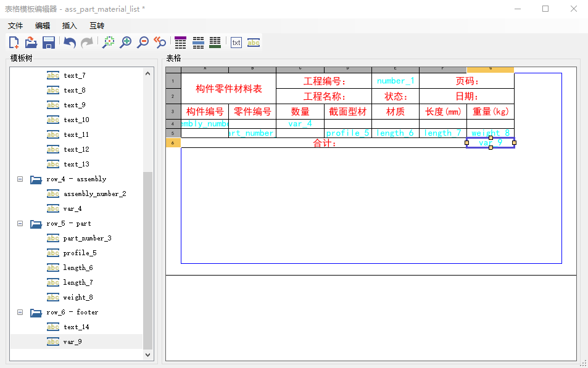
Task: Select row header 3 in the table
Action: [173, 112]
